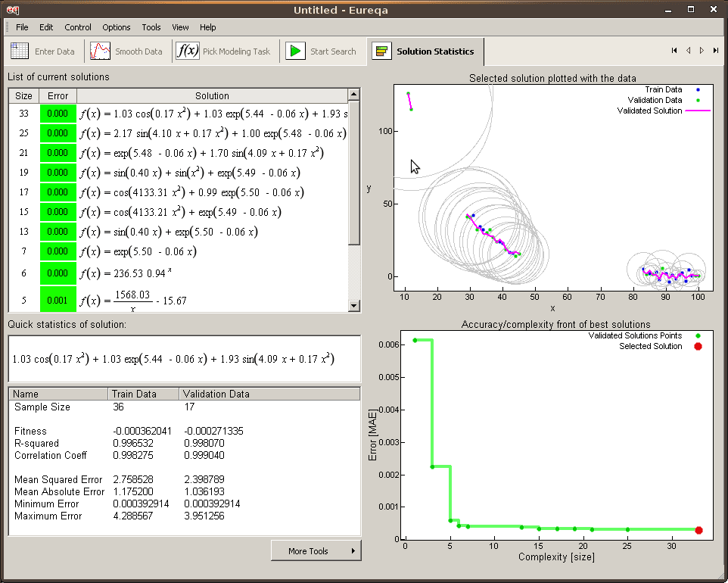Screen dimensions: 728x583
Task: Jump to last tab with skip-forward arrow
Action: coord(716,51)
